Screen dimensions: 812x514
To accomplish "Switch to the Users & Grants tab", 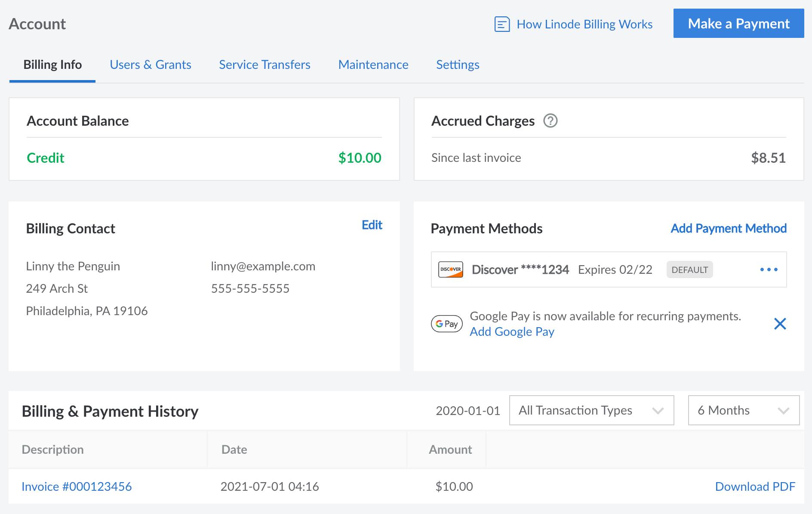I will (151, 65).
